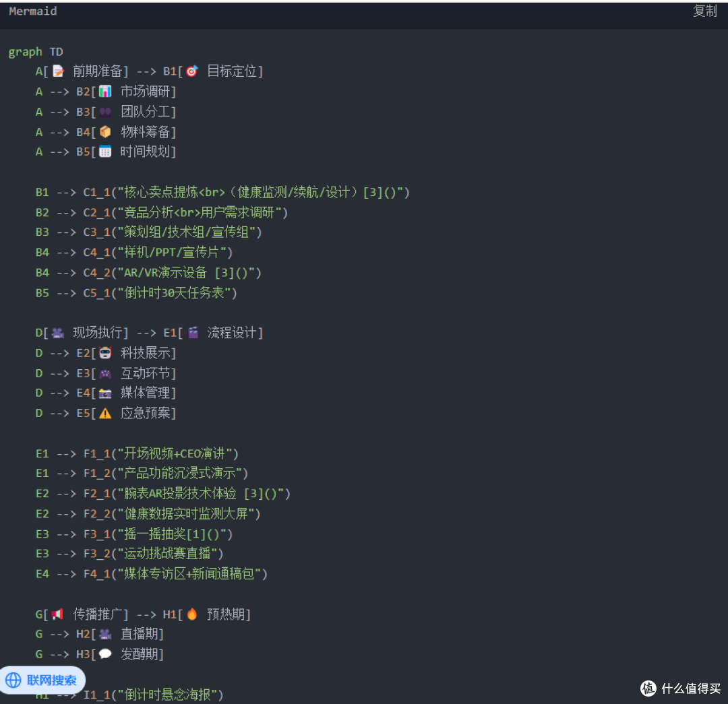
Task: Click the Mermaid language label
Action: click(x=33, y=11)
